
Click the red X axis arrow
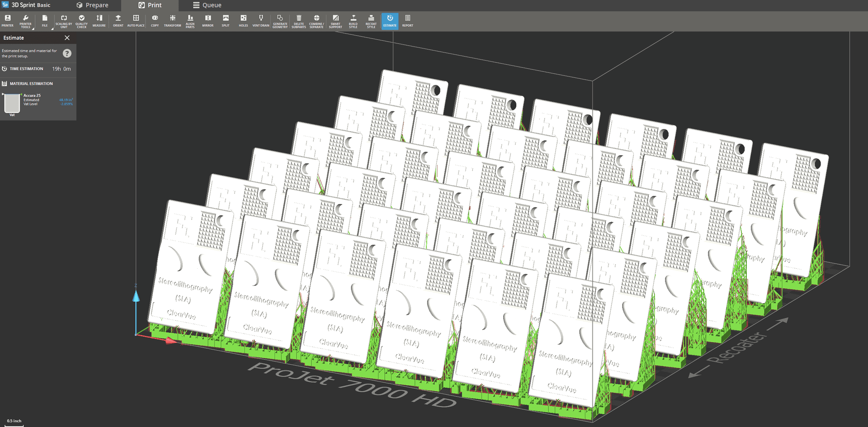171,341
